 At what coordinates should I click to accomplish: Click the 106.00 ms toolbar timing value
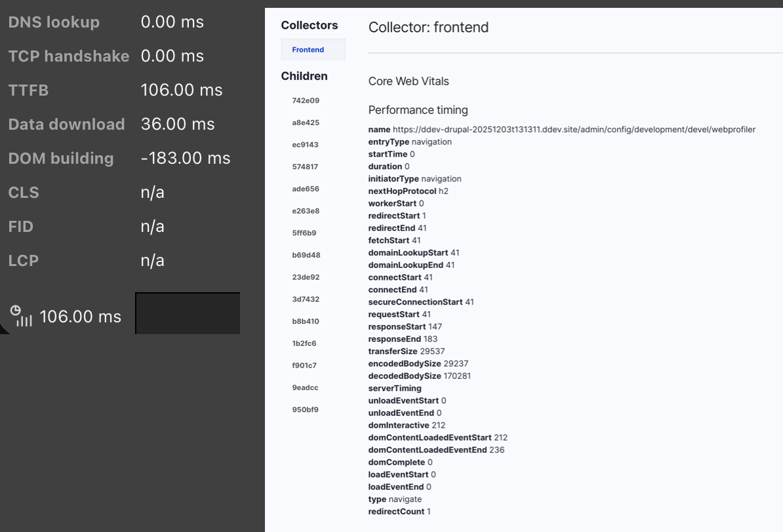pyautogui.click(x=80, y=316)
